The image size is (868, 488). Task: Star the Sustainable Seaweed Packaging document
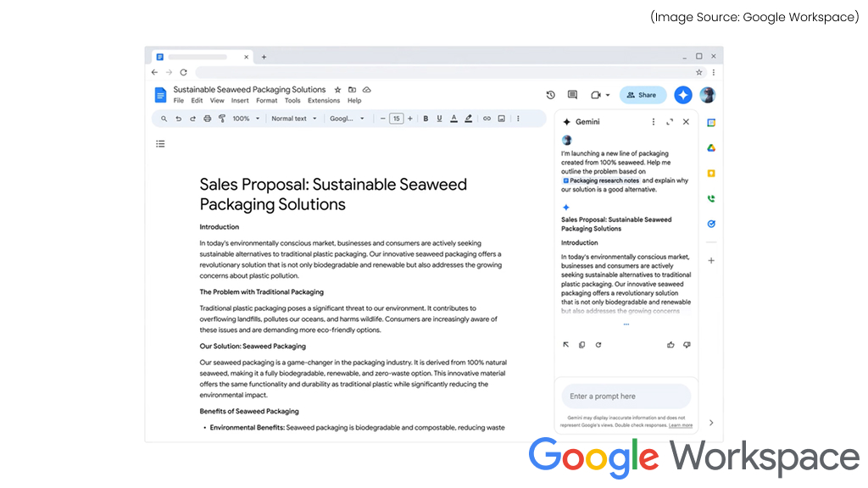[x=337, y=90]
